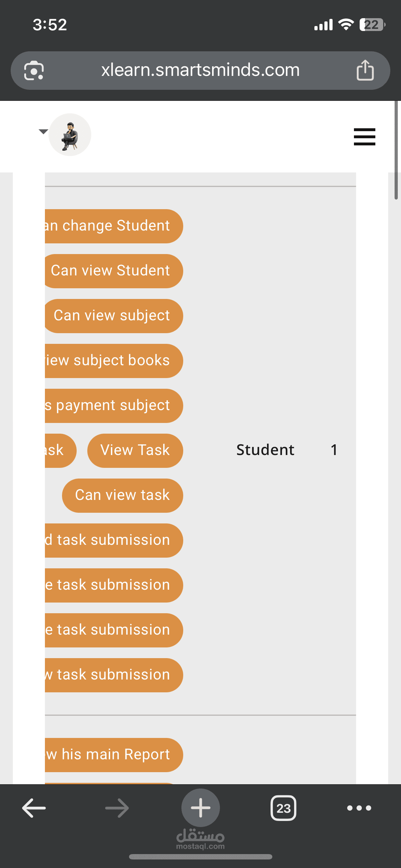Viewport: 401px width, 868px height.
Task: Open the tab switcher showing 23
Action: click(283, 808)
